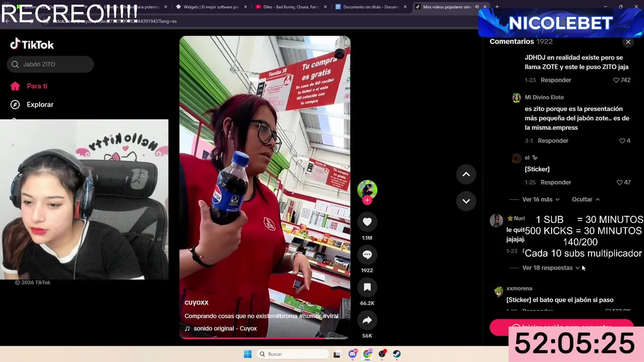Share the video with the arrow icon
The height and width of the screenshot is (362, 644).
pyautogui.click(x=367, y=320)
